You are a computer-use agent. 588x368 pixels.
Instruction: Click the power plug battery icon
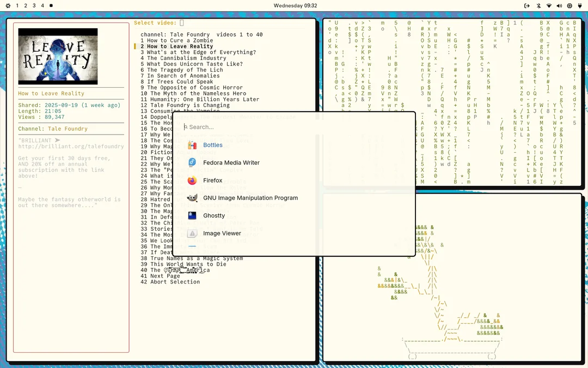[x=580, y=5]
